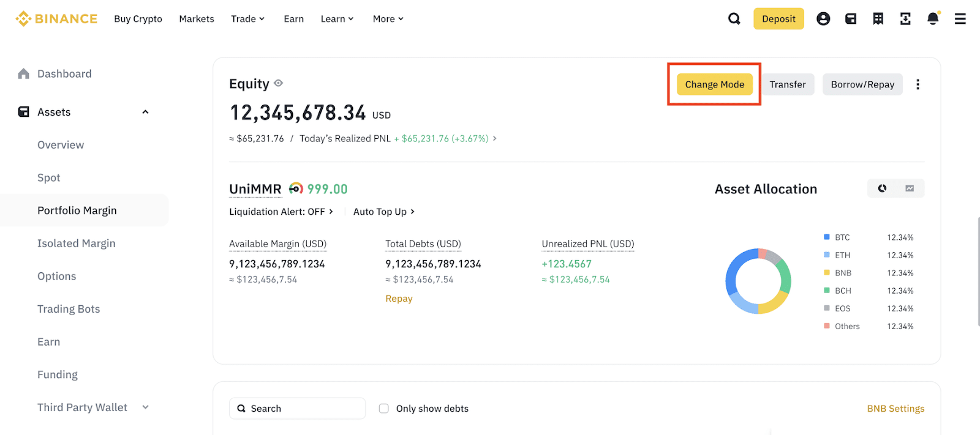
Task: Click the Repay link under Total Debts
Action: (x=399, y=299)
